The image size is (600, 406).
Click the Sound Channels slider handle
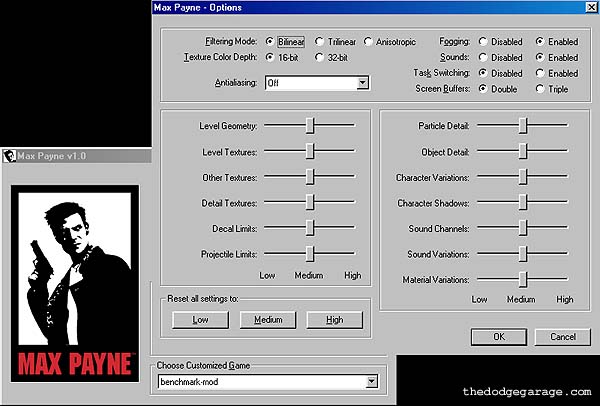pos(523,228)
